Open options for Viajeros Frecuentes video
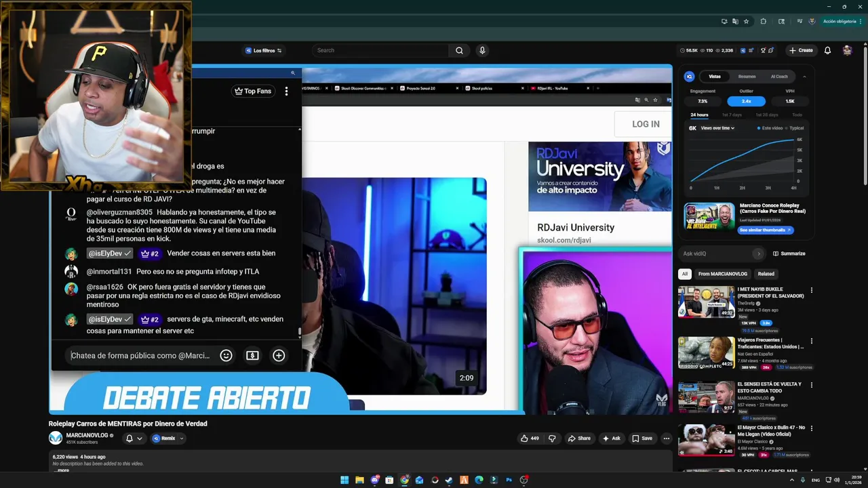The height and width of the screenshot is (488, 868). (x=811, y=341)
